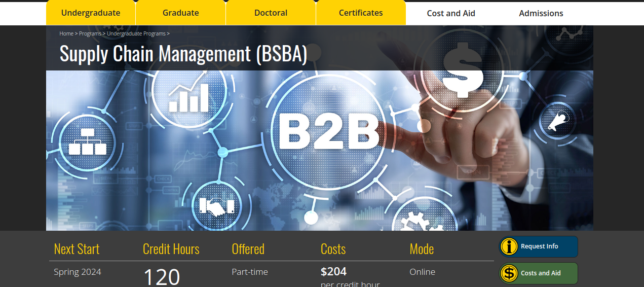Open the Certificates tab
The height and width of the screenshot is (287, 644).
[x=361, y=13]
